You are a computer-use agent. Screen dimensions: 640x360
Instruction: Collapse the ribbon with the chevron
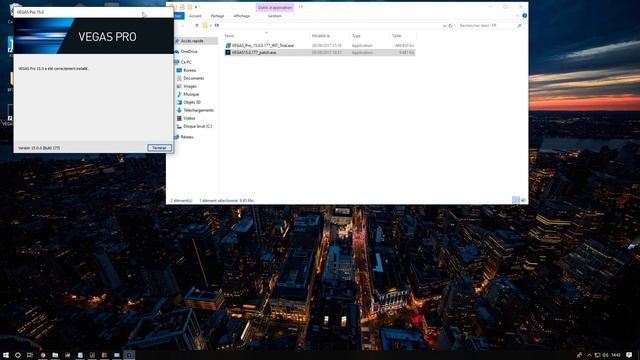(x=517, y=16)
